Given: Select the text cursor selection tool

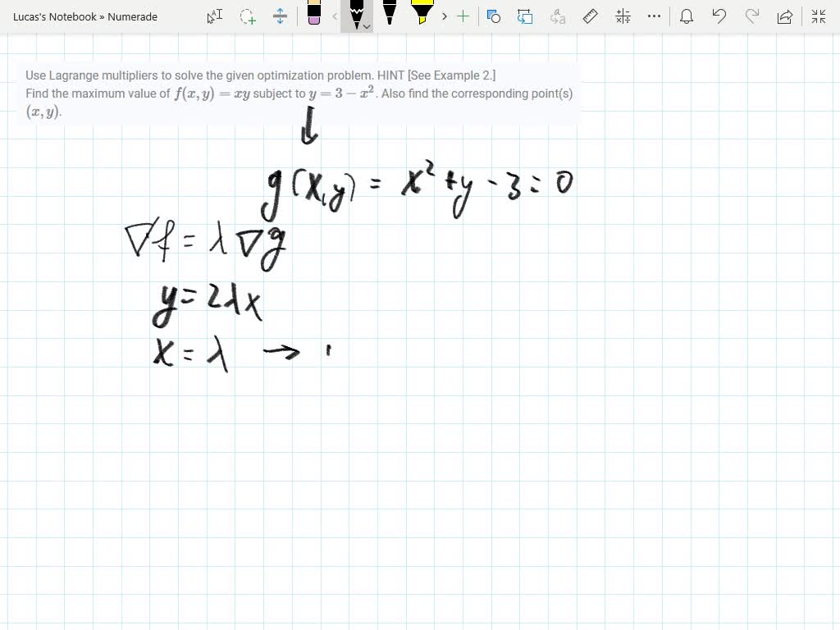Looking at the screenshot, I should tap(213, 16).
